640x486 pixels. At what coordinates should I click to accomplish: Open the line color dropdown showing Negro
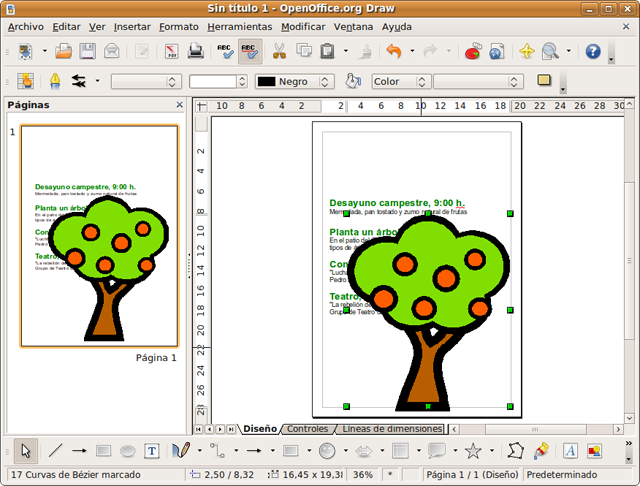coord(297,81)
